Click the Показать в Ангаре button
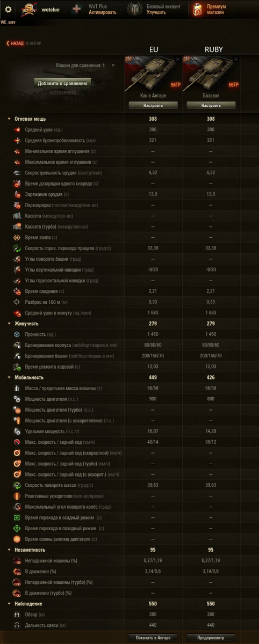This screenshot has height=644, width=259. [x=153, y=638]
